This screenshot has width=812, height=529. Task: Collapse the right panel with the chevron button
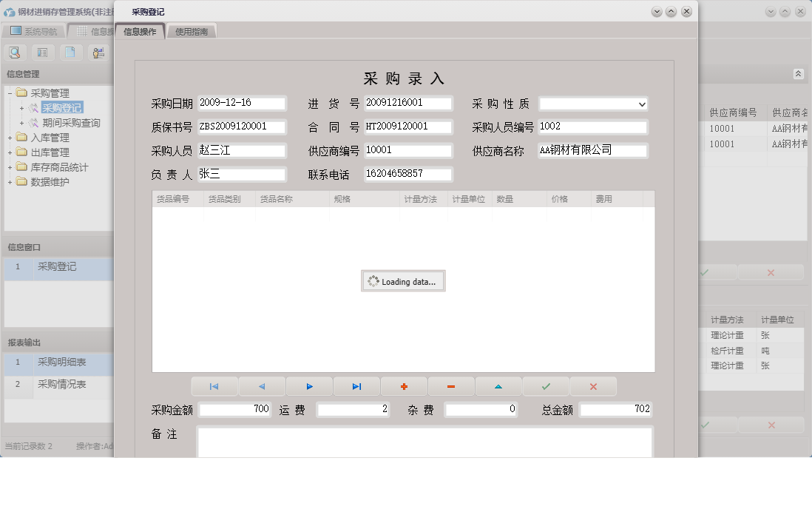(x=798, y=74)
